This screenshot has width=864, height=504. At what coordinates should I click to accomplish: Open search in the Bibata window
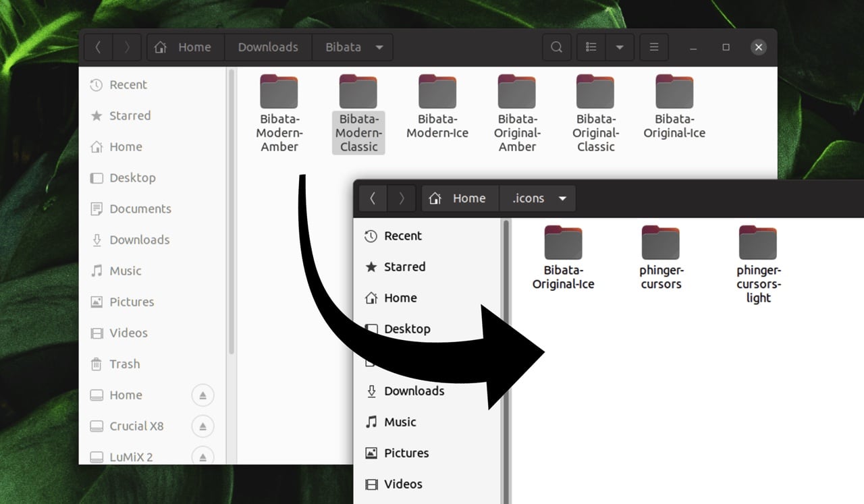[x=556, y=47]
